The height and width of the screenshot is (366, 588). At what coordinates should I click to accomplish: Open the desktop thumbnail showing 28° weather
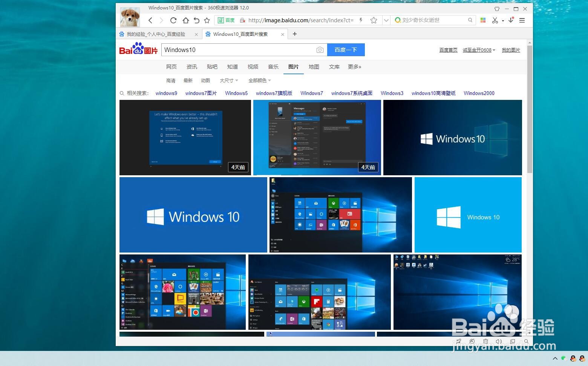click(x=458, y=292)
